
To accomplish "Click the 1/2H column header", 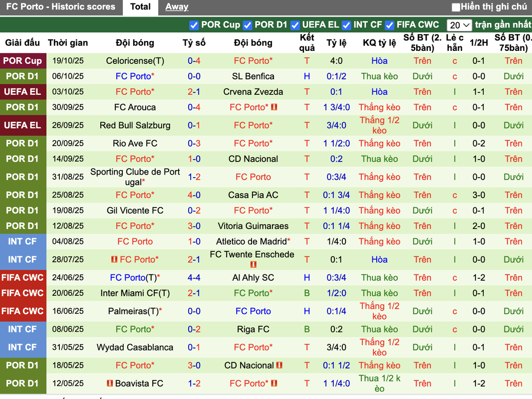I will tap(479, 43).
